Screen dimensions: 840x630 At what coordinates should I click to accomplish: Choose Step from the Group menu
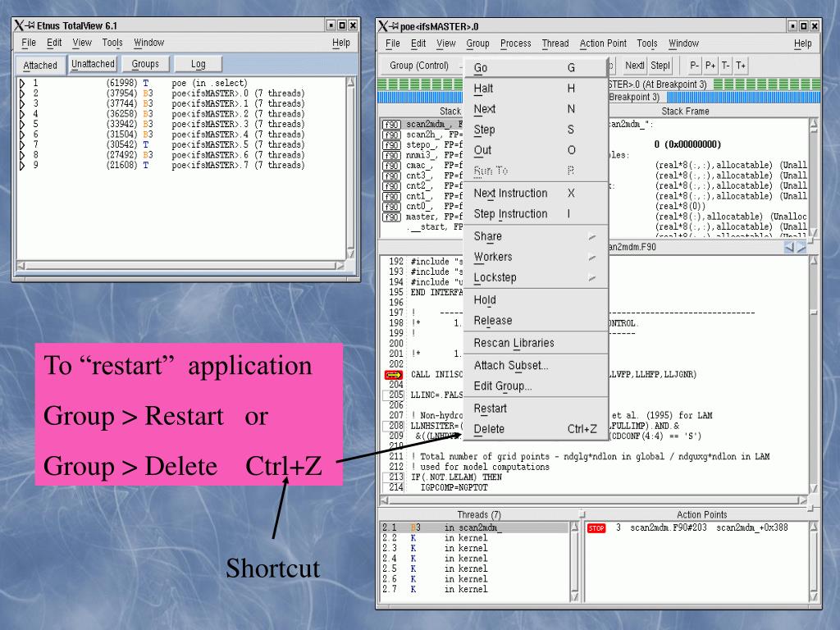coord(535,130)
